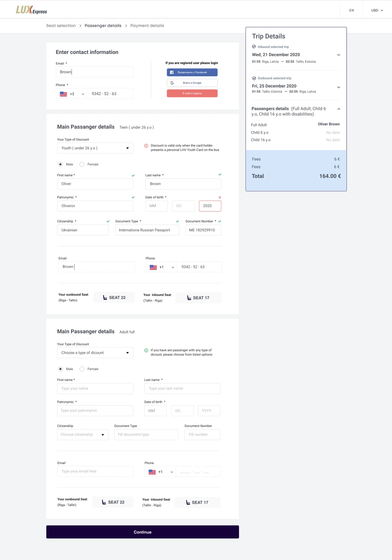
Task: Go to Passenger details step
Action: click(x=103, y=26)
